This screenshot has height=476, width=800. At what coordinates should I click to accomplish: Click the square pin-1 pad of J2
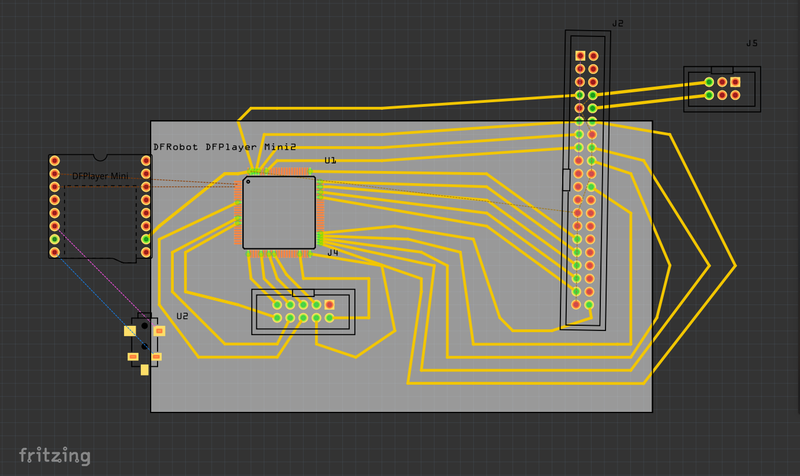(580, 56)
